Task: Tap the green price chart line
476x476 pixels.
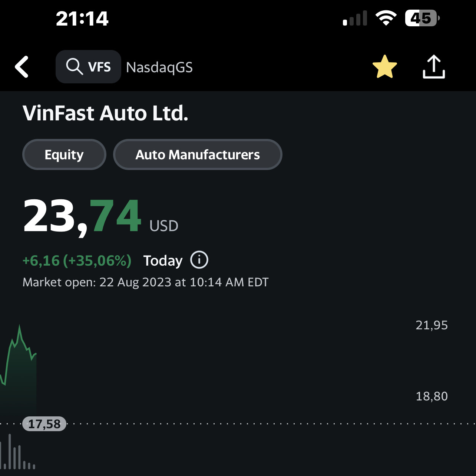Action: (x=19, y=341)
